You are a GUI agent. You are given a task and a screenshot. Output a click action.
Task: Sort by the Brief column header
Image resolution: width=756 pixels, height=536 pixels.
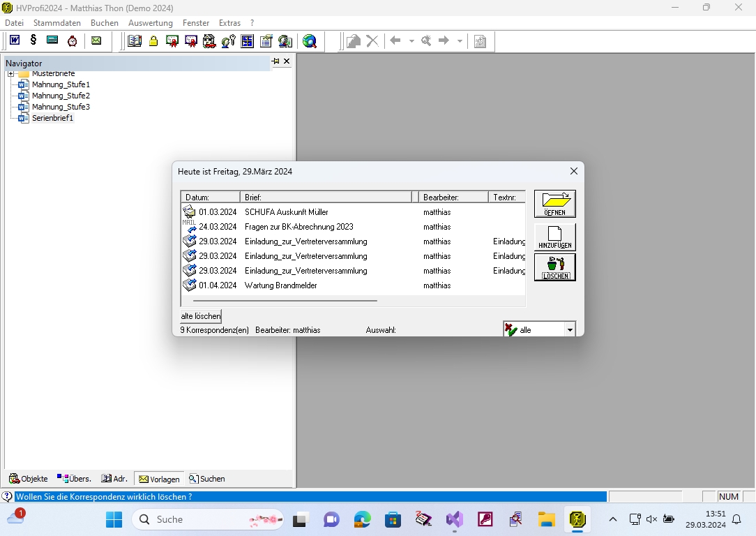tap(326, 197)
